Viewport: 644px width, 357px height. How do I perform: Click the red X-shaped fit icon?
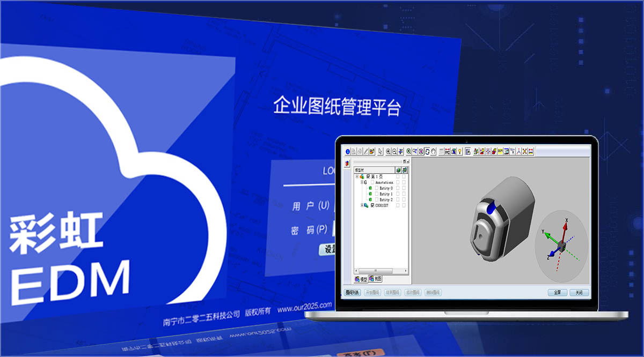click(524, 151)
